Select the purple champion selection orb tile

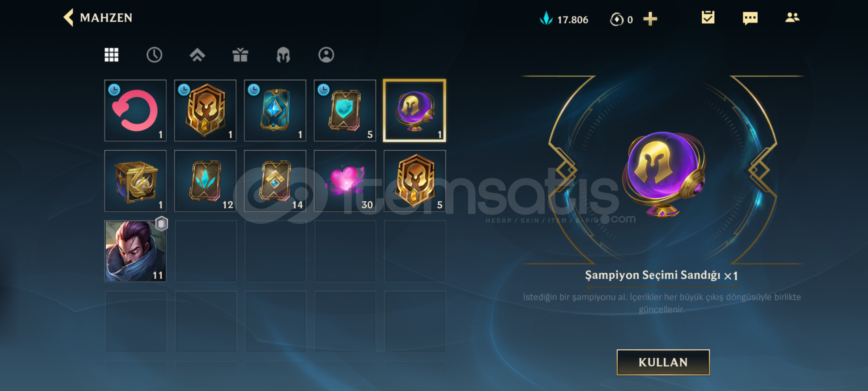coord(414,110)
